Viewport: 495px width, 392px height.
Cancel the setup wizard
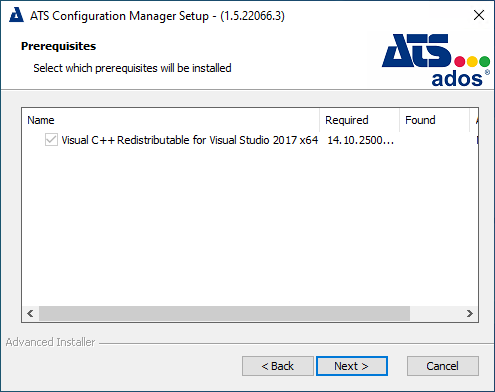(x=443, y=366)
